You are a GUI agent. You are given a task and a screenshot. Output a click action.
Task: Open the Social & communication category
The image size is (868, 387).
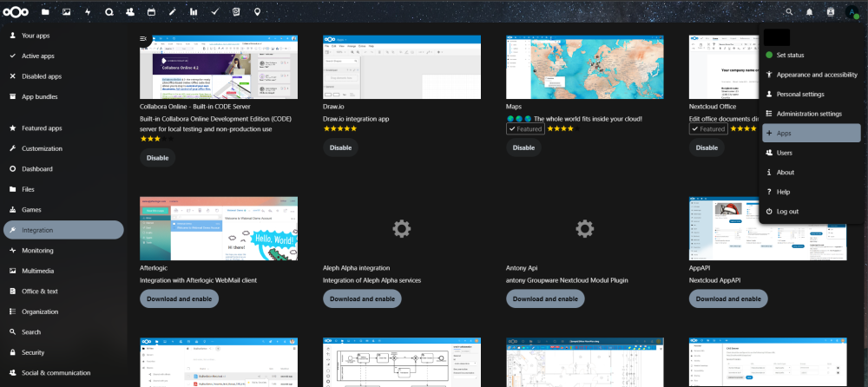63,372
